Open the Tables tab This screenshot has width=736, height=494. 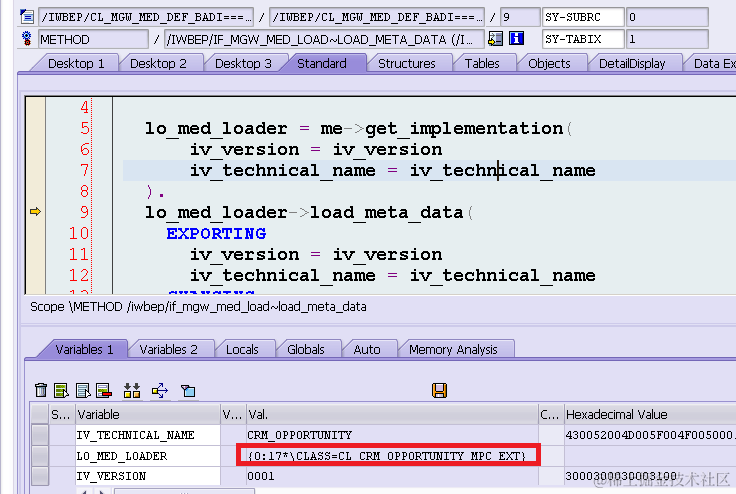(x=482, y=63)
